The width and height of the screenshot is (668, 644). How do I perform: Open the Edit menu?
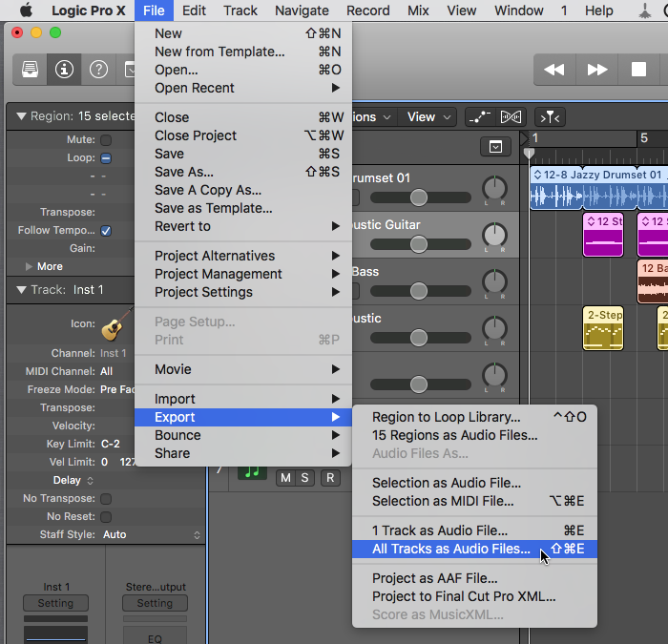tap(194, 10)
